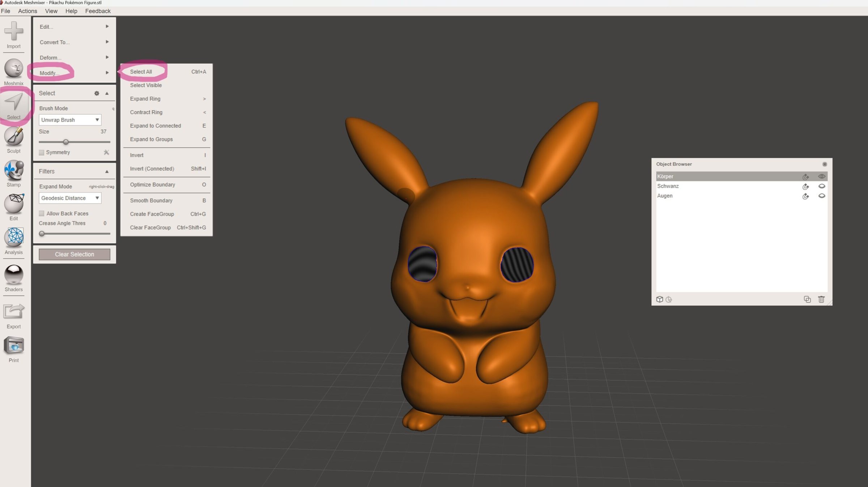This screenshot has height=487, width=868.
Task: Activate the Sculpt brush tool
Action: (14, 137)
